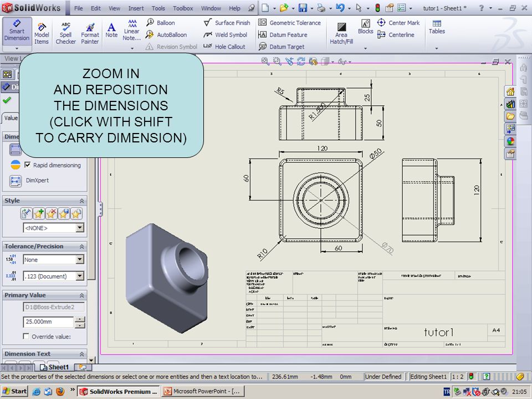Viewport: 532px width, 399px height.
Task: Insert a Center Mark
Action: tap(398, 23)
